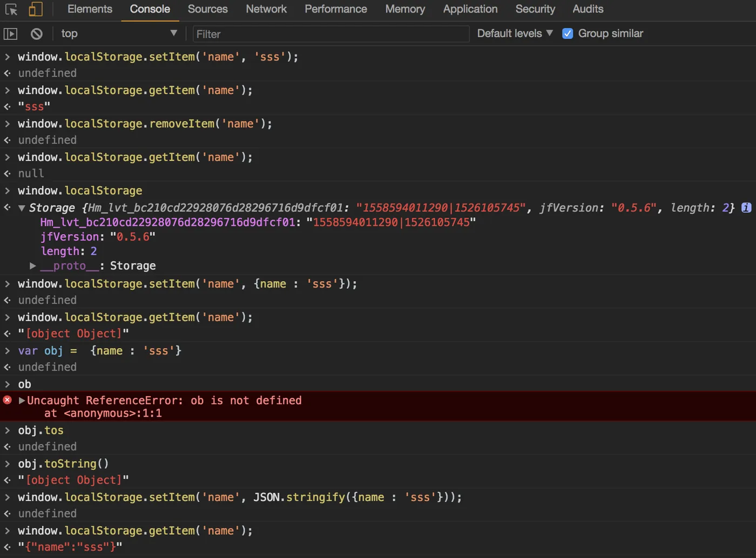Viewport: 756px width, 558px height.
Task: Show the console sidebar panel icon
Action: click(x=10, y=34)
